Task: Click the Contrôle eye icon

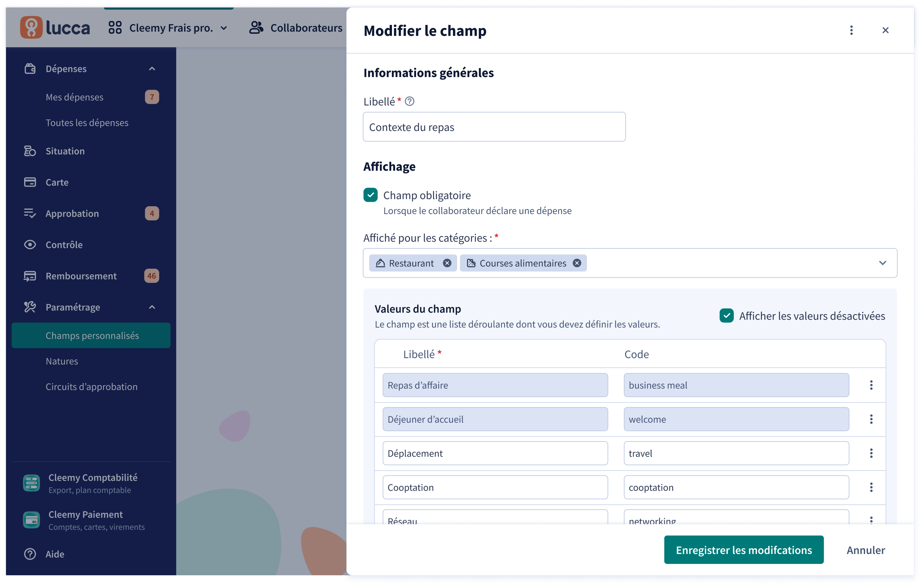Action: [x=30, y=244]
